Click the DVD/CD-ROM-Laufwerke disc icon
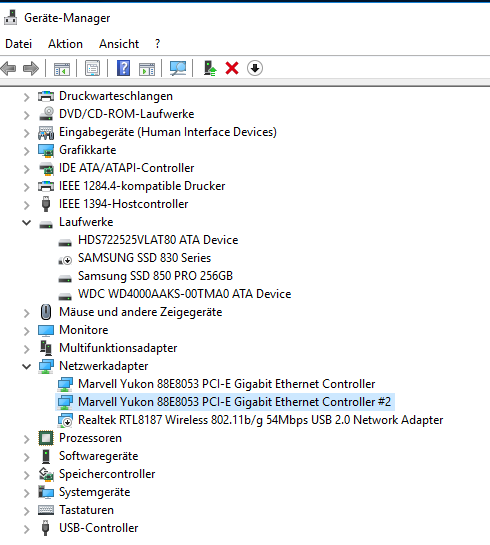This screenshot has width=490, height=545. coord(46,114)
